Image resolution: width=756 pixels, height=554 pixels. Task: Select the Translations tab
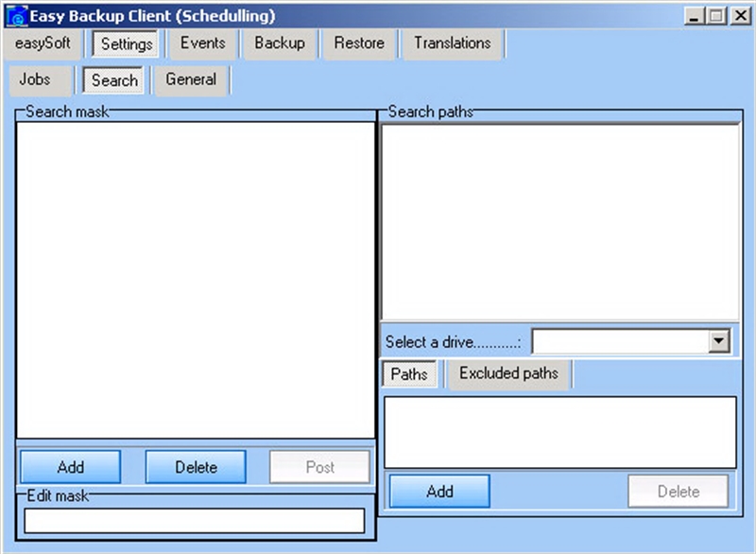click(x=452, y=43)
